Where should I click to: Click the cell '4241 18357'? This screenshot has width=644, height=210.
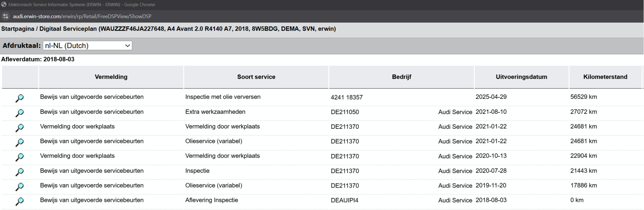[x=346, y=97]
